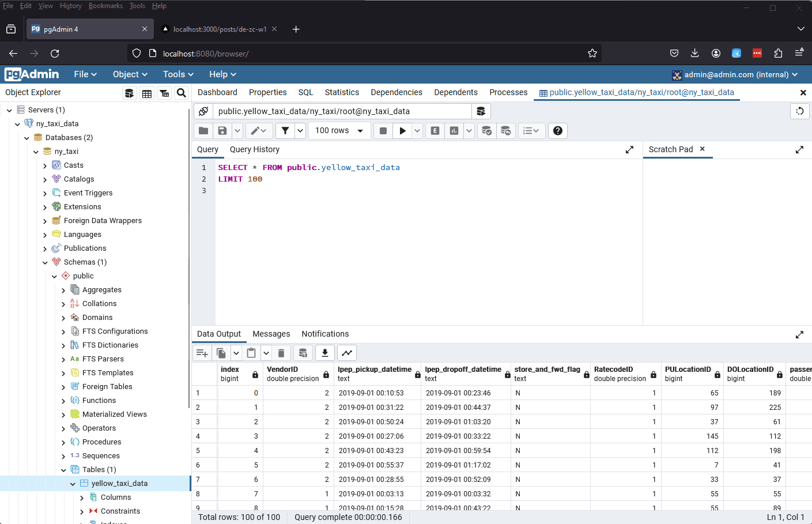Open the Execute options dropdown arrow
The height and width of the screenshot is (524, 812).
pyautogui.click(x=417, y=131)
